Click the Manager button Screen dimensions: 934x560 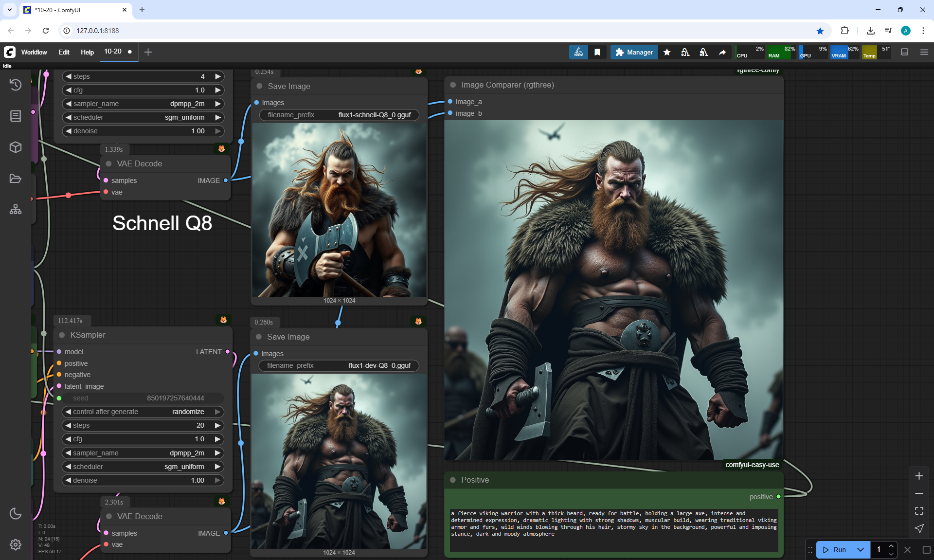[634, 52]
